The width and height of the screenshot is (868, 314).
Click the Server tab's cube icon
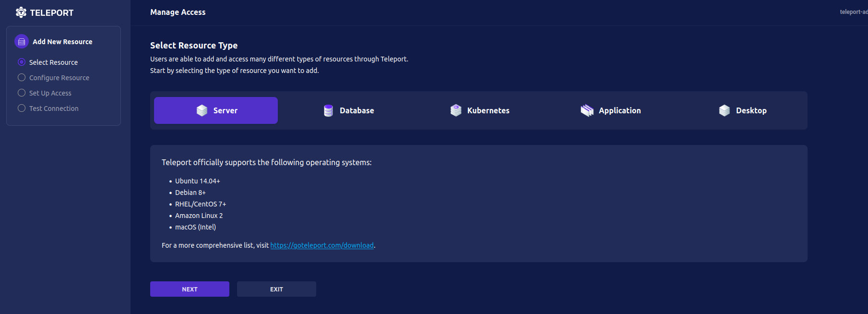pos(202,110)
